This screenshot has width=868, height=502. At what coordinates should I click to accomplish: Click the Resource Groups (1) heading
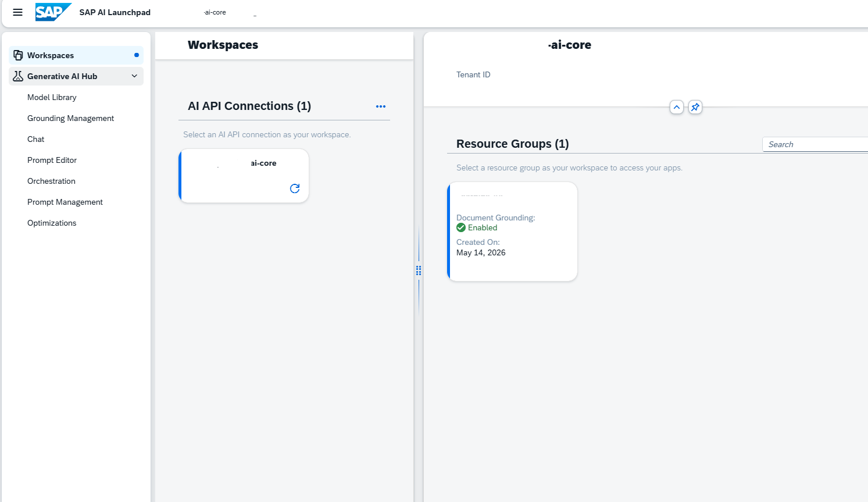[513, 144]
